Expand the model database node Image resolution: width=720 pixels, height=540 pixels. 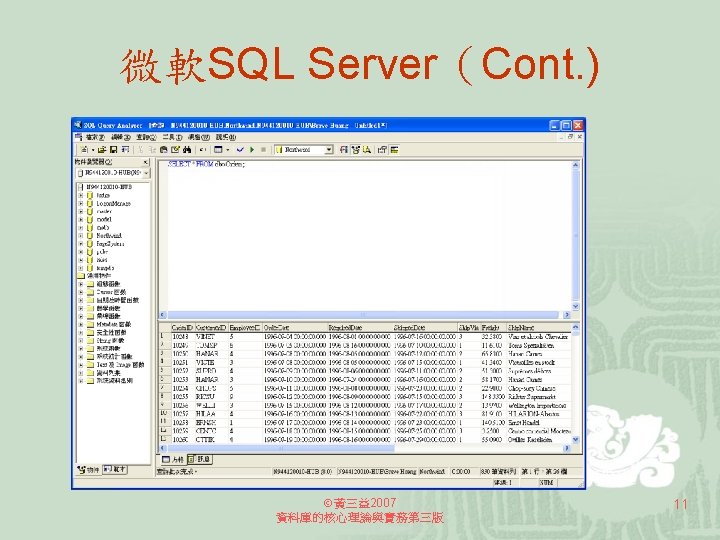coord(81,219)
